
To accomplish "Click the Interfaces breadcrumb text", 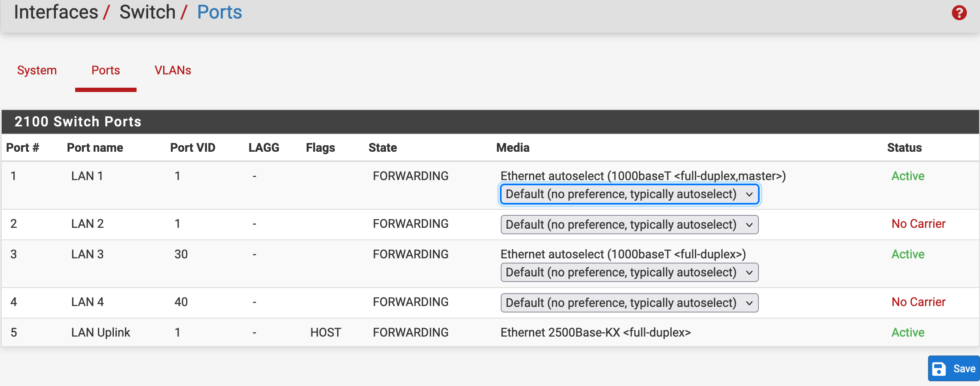I will pyautogui.click(x=56, y=12).
